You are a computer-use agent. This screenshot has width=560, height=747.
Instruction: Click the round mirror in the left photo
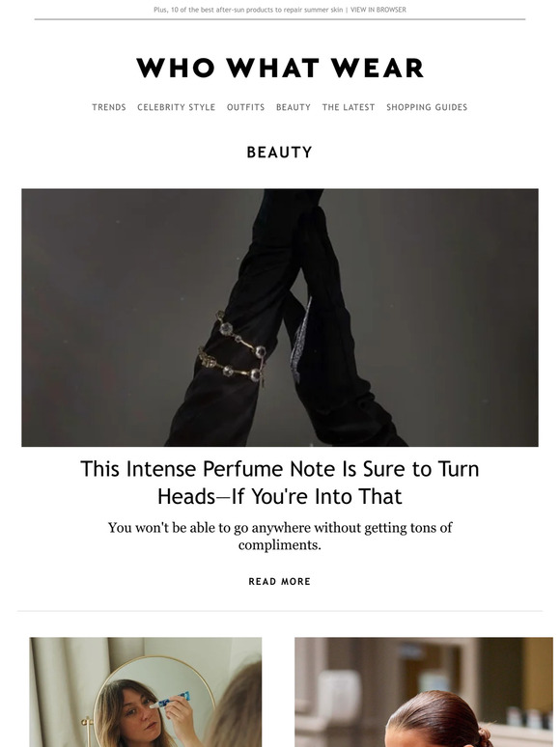click(x=154, y=702)
